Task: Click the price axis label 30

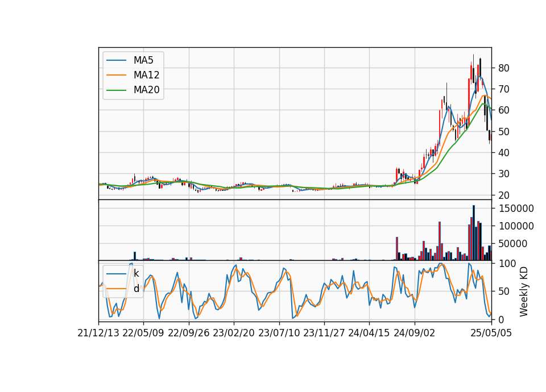Action: [x=503, y=174]
